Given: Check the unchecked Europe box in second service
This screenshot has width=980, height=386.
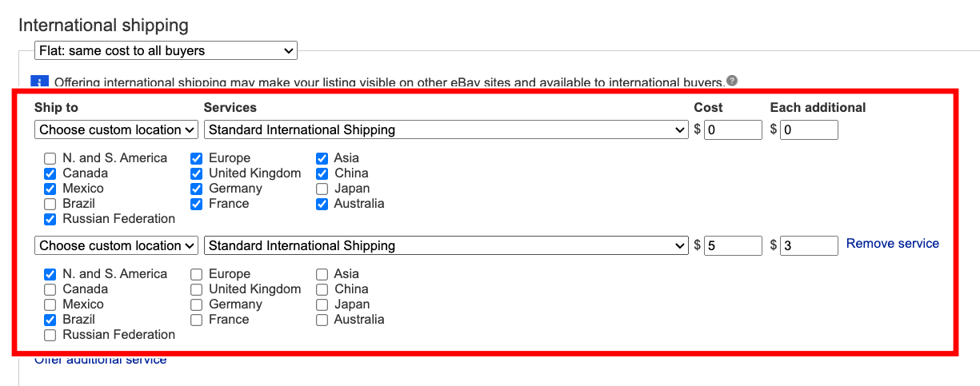Looking at the screenshot, I should [197, 274].
